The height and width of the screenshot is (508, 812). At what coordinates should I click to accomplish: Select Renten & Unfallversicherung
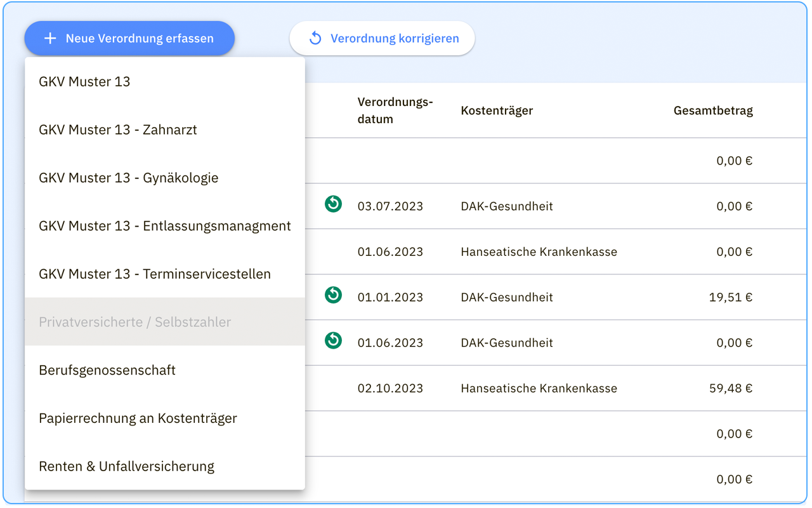(x=126, y=465)
